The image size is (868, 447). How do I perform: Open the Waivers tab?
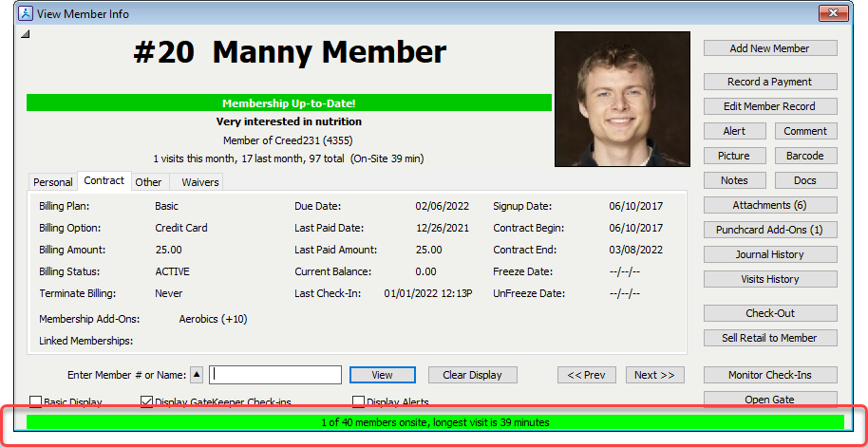pos(199,182)
